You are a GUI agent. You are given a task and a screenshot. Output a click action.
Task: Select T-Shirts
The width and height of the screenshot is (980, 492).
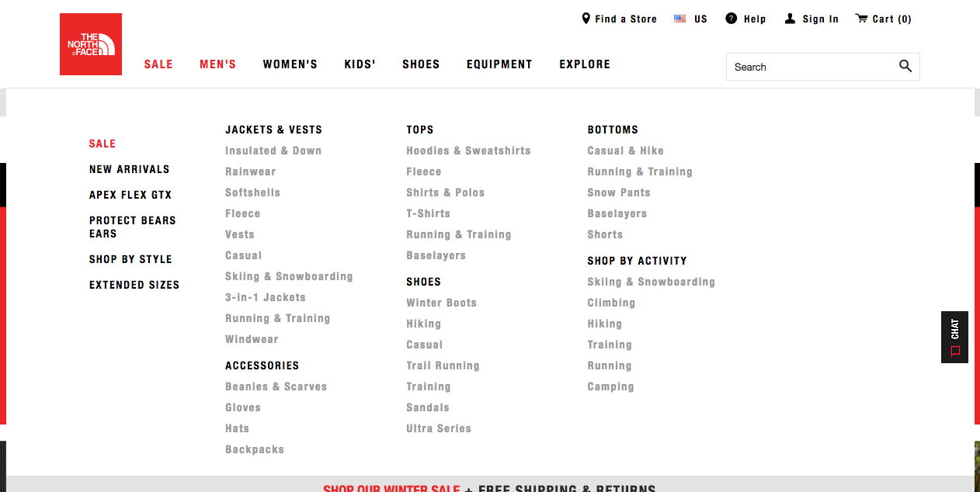(x=428, y=213)
